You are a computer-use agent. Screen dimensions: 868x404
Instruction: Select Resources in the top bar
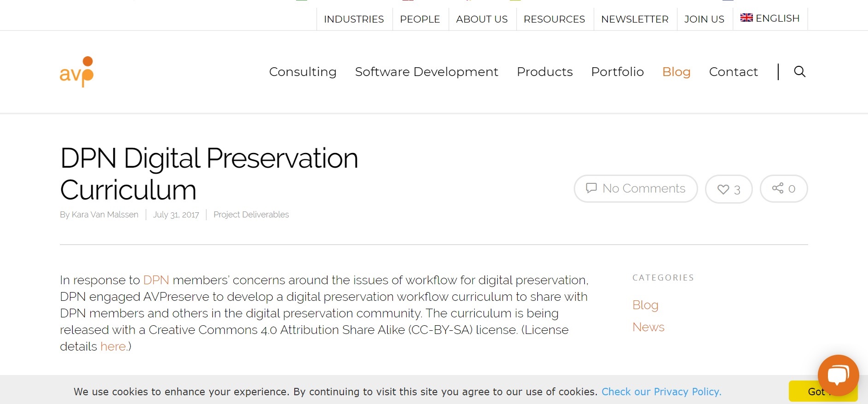554,19
